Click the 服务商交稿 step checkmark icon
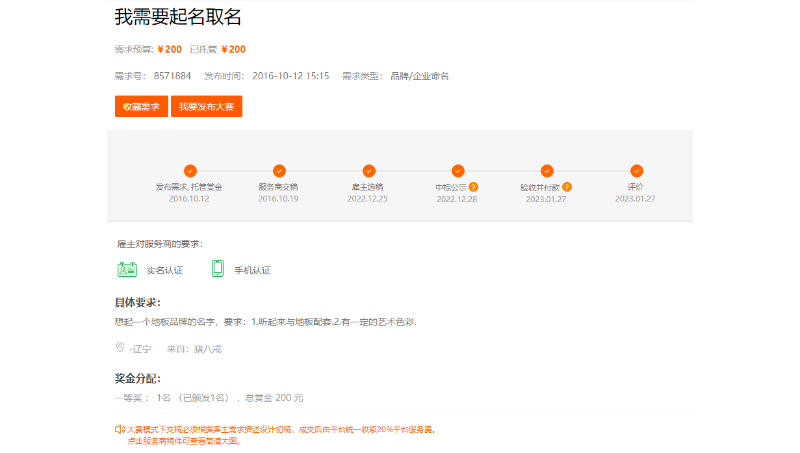800x453 pixels. pyautogui.click(x=278, y=171)
